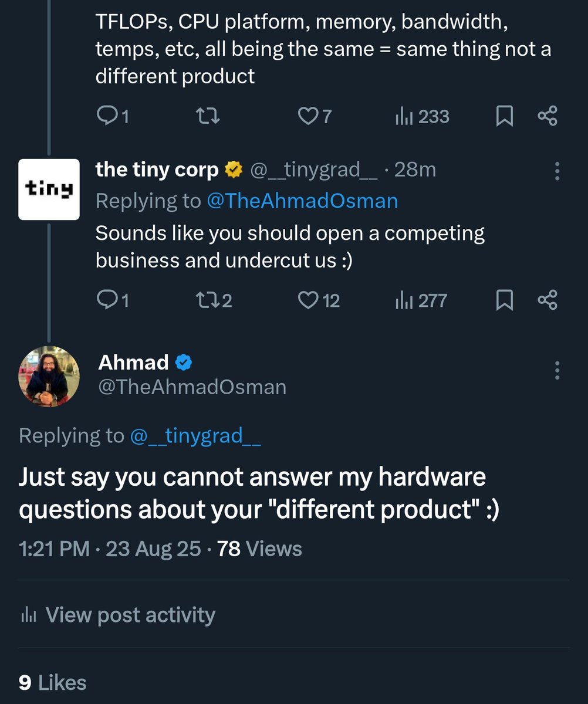View post activity
This screenshot has width=588, height=704.
(x=118, y=615)
